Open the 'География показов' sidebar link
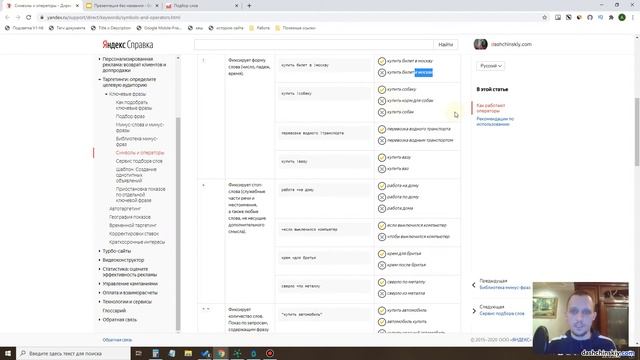Viewport: 640px width, 360px height. pyautogui.click(x=130, y=217)
